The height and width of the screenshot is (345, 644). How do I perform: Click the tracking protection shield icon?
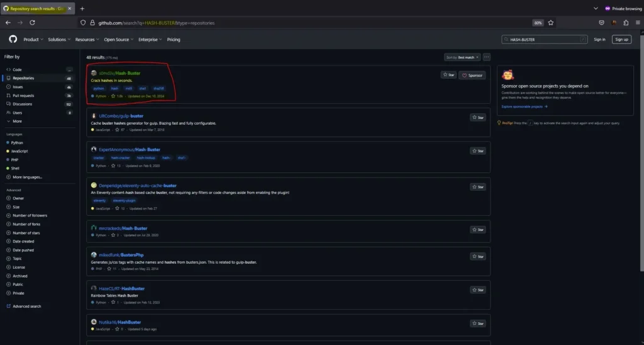pos(83,23)
